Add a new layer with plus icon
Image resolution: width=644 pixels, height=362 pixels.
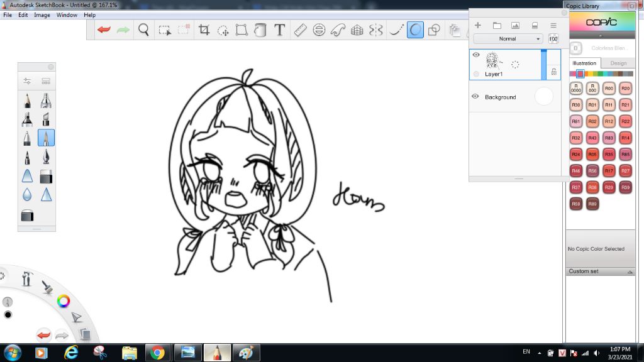pyautogui.click(x=478, y=25)
